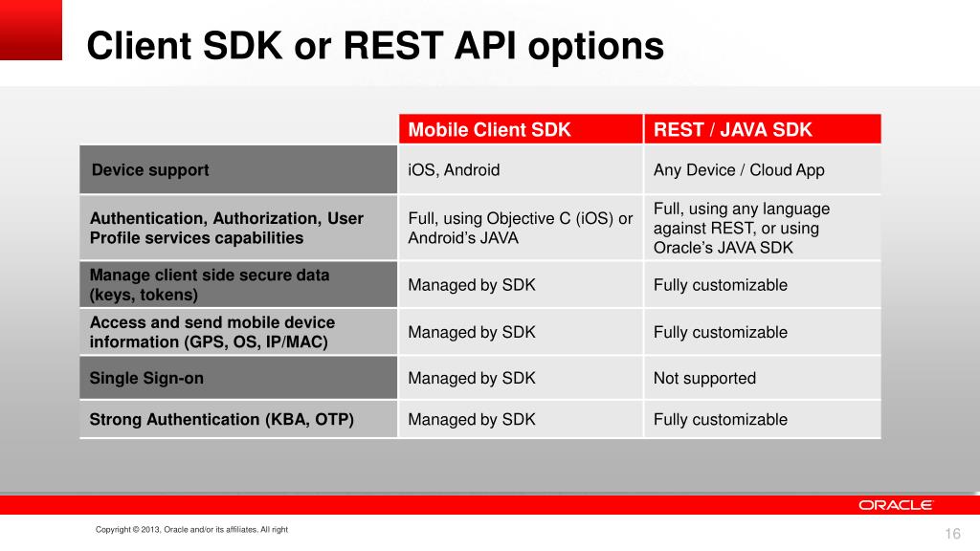The width and height of the screenshot is (980, 551).
Task: Select 'Strong Authentication (KBA, OTP)' row label
Action: [x=238, y=419]
